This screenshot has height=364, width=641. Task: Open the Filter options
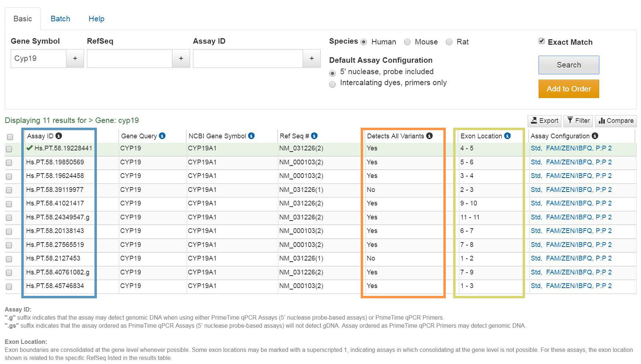578,121
